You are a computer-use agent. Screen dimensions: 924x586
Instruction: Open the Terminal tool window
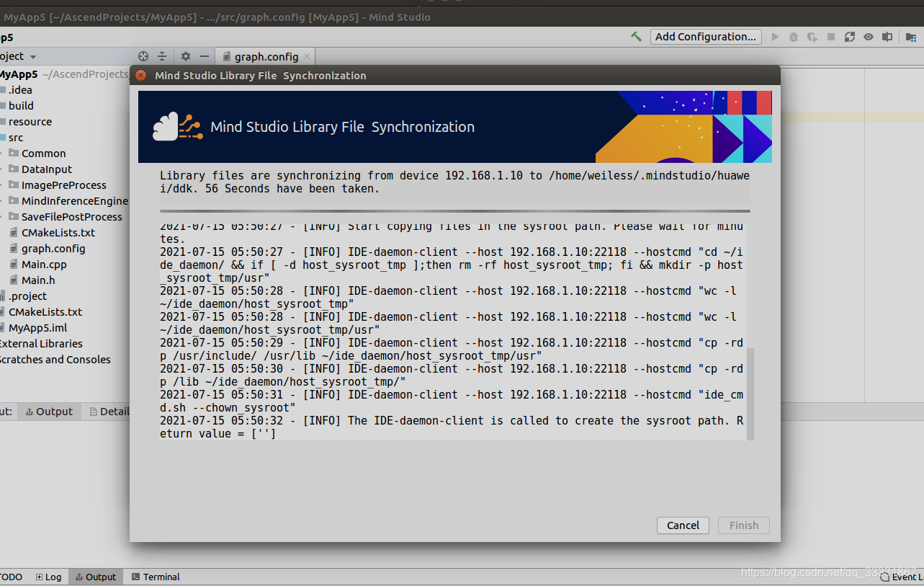(156, 577)
